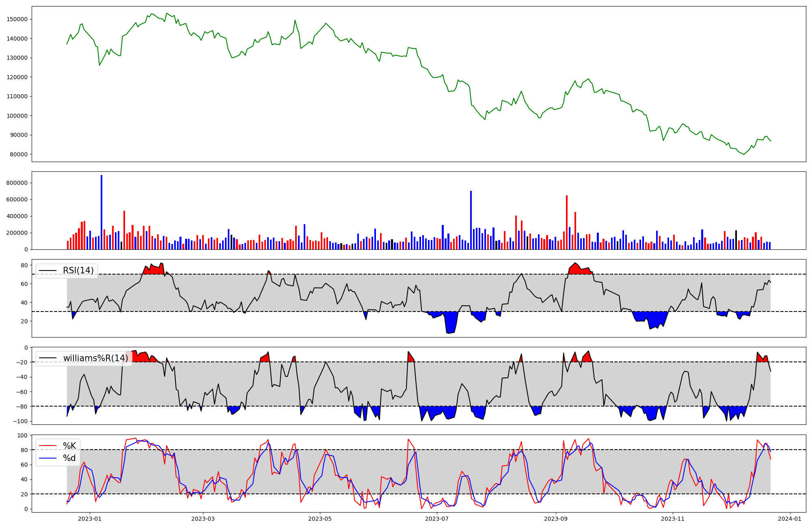812x528 pixels.
Task: Click the blue %d legend line sample
Action: [x=48, y=458]
